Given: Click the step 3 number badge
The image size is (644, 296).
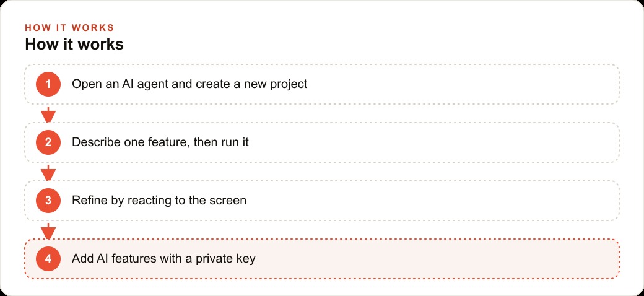Looking at the screenshot, I should [48, 201].
